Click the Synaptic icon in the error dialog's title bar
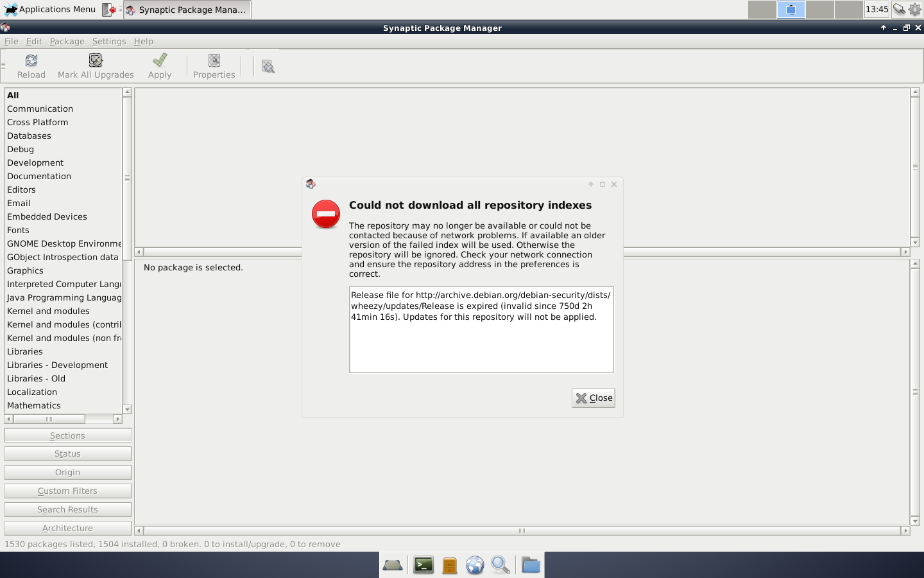Screen dimensions: 924x578 point(311,184)
